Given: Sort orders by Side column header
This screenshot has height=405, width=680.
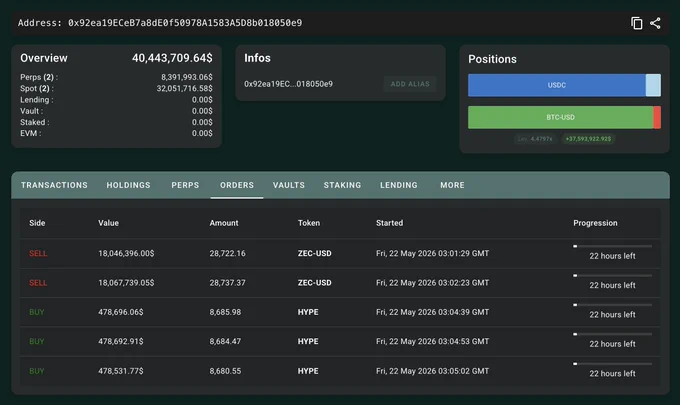Looking at the screenshot, I should point(37,223).
